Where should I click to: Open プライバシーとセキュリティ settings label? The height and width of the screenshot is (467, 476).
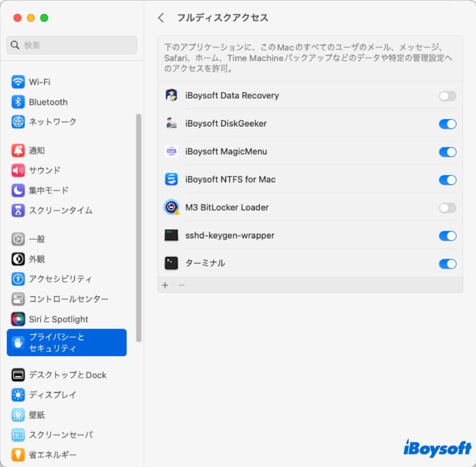coord(56,343)
